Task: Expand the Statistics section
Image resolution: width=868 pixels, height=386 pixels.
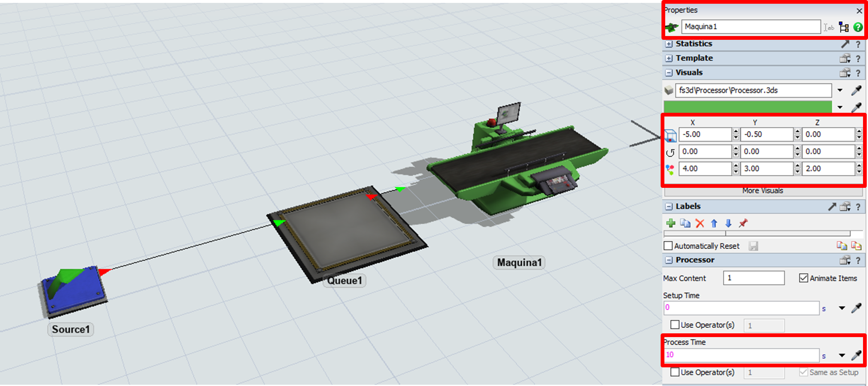Action: tap(669, 44)
